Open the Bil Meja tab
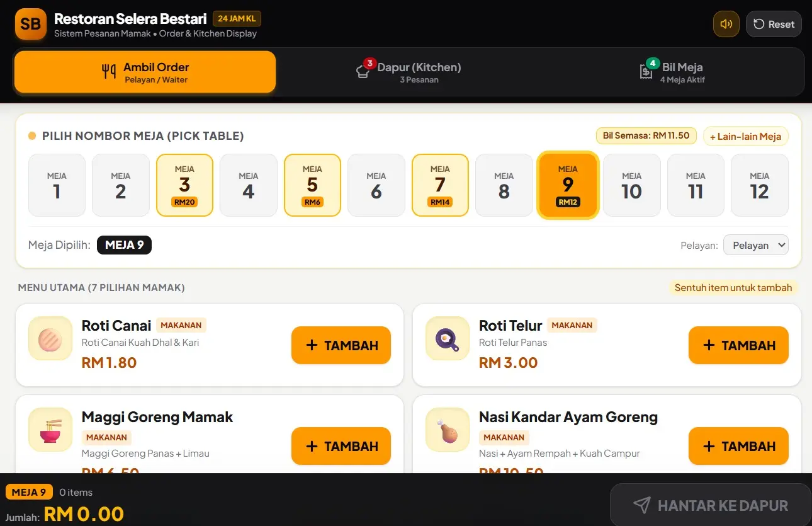Screen dimensions: 812x526 [672, 72]
